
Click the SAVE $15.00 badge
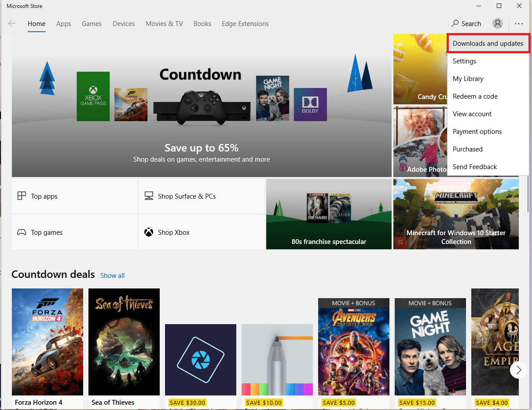(417, 403)
